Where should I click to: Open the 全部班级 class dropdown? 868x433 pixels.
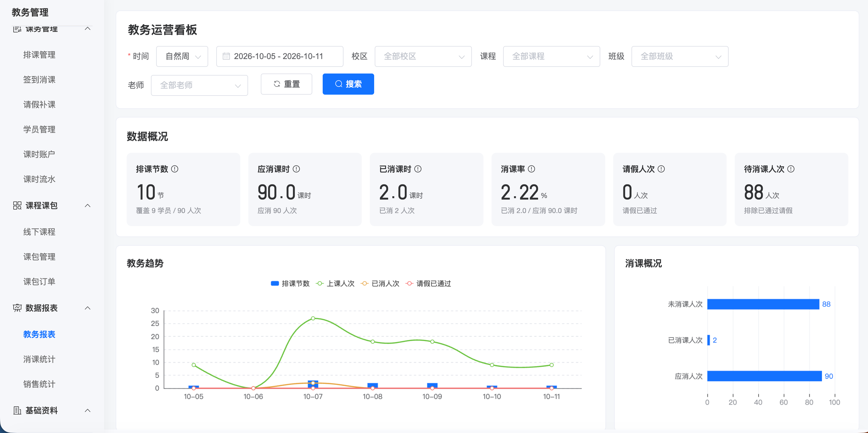pyautogui.click(x=680, y=56)
